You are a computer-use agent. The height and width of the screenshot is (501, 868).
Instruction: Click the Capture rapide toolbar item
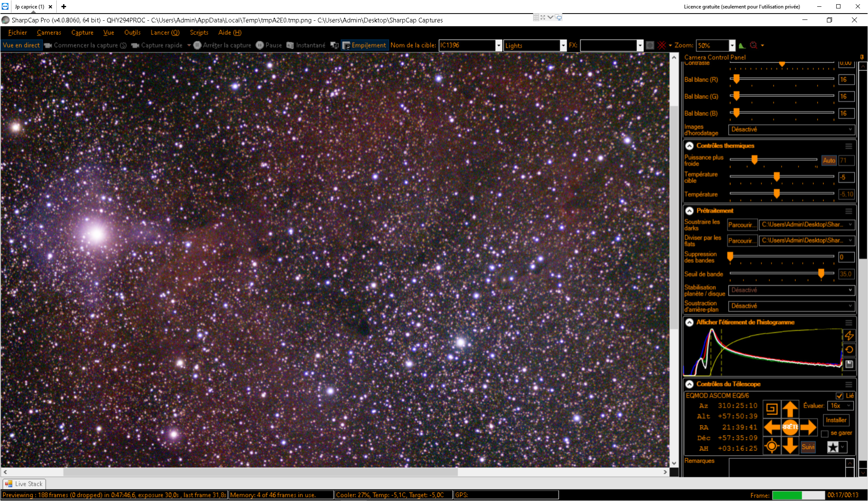[x=157, y=45]
